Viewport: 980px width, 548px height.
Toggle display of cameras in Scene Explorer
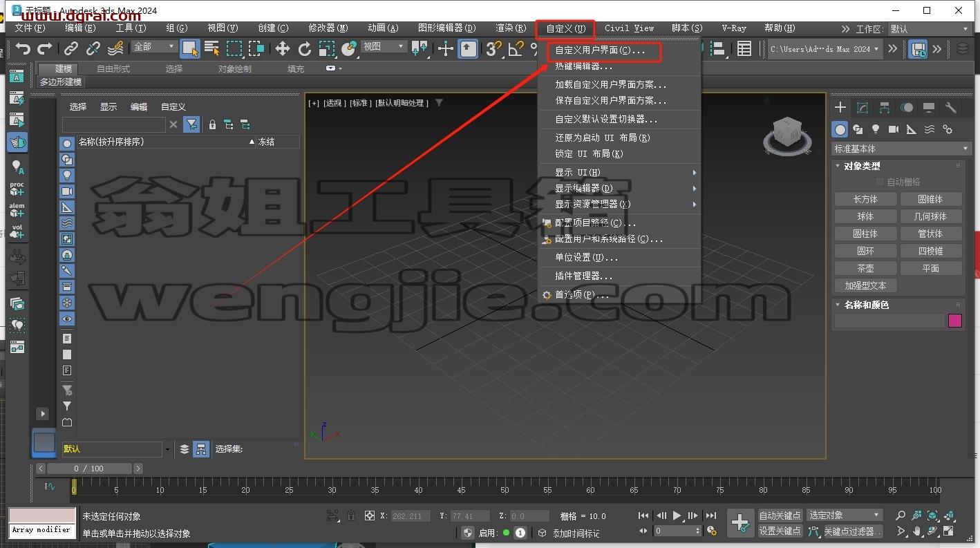tap(67, 191)
